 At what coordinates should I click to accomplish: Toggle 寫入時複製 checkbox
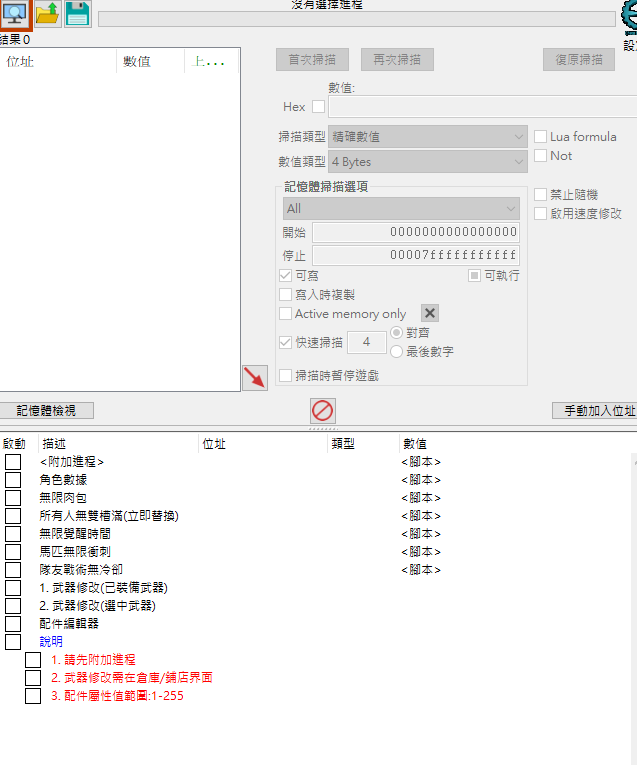click(x=285, y=295)
